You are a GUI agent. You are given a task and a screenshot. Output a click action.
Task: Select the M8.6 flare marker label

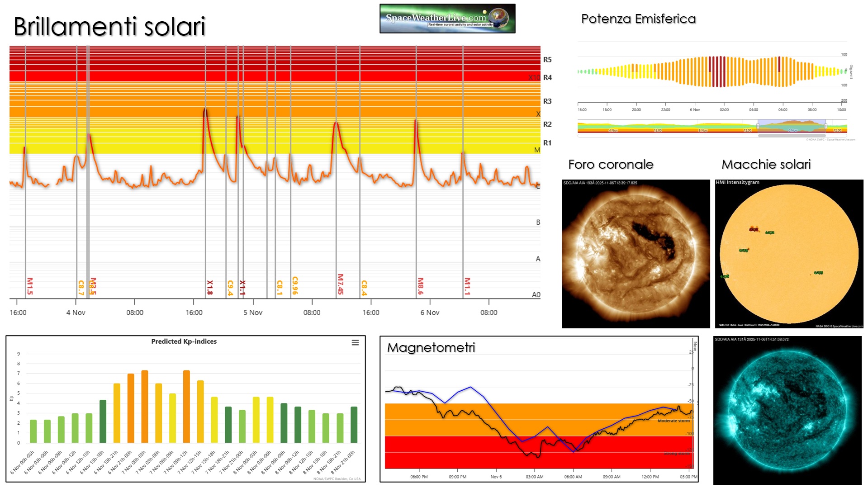point(421,286)
